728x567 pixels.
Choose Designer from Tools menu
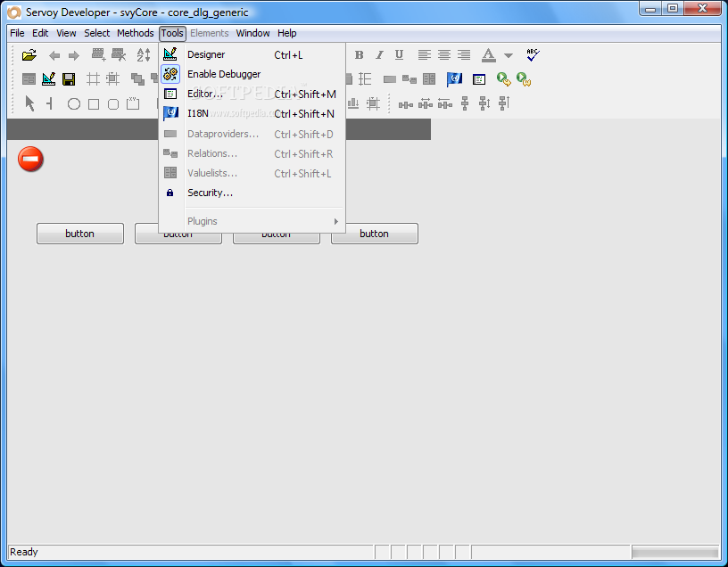pos(252,54)
